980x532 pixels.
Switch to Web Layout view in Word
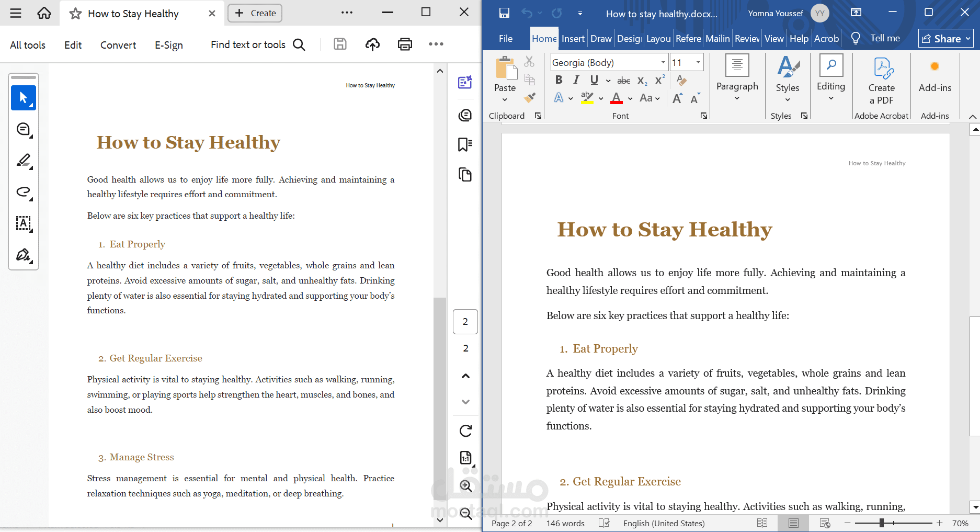click(825, 523)
